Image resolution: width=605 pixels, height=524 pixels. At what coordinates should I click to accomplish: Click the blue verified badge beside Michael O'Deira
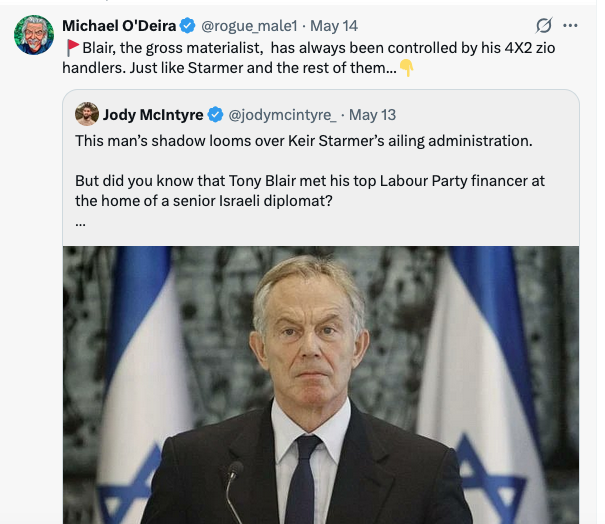coord(188,26)
